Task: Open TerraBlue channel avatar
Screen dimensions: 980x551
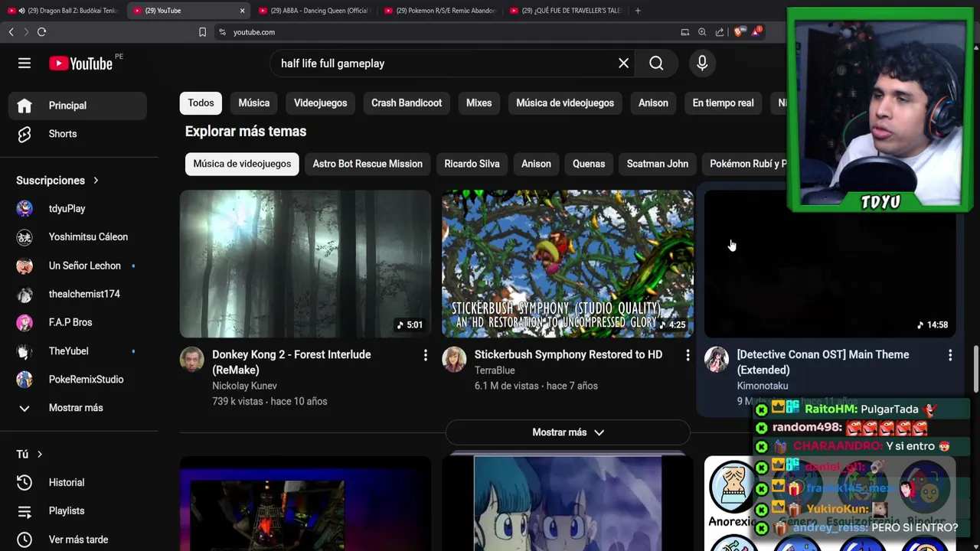Action: [454, 360]
